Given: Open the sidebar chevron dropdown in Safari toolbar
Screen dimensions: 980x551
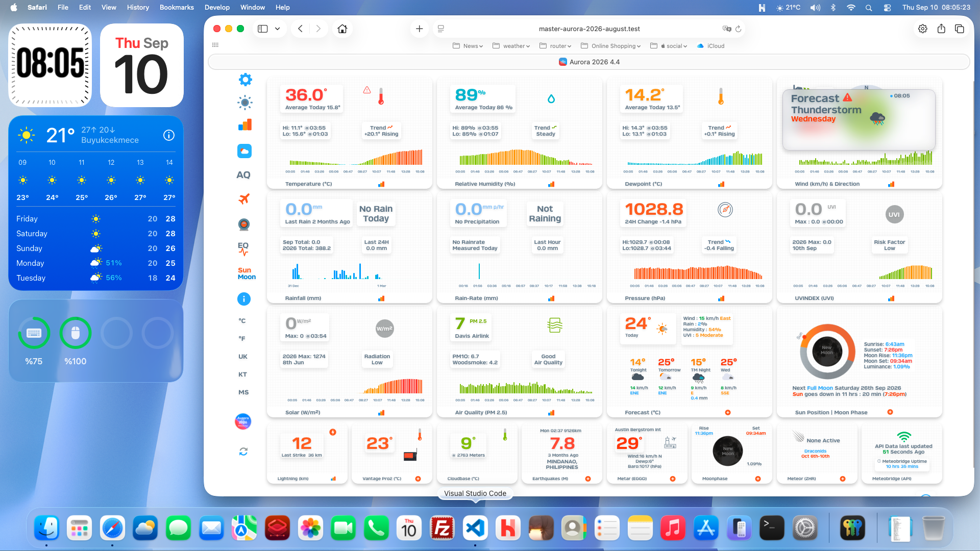Looking at the screenshot, I should (277, 29).
